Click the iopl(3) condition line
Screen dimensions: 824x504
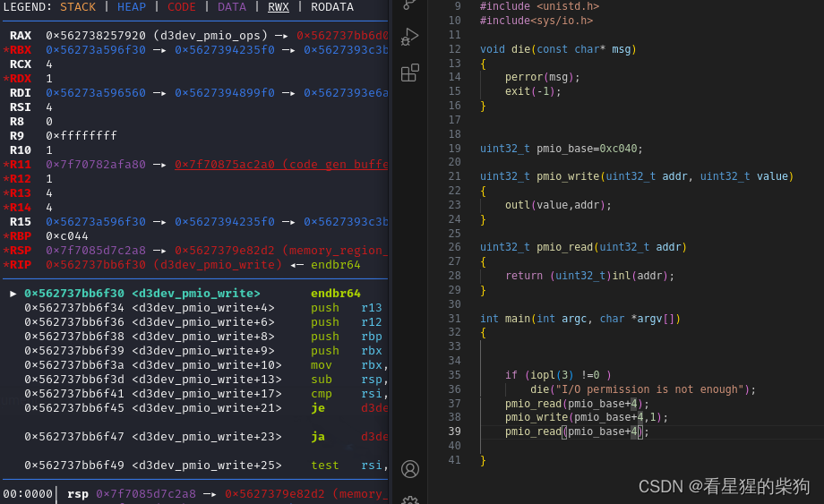point(558,375)
